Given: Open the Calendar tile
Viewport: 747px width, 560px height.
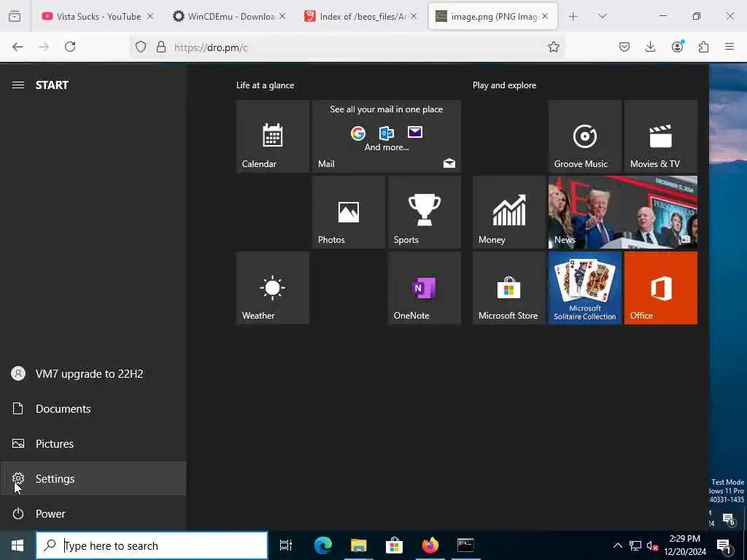Looking at the screenshot, I should (x=273, y=136).
